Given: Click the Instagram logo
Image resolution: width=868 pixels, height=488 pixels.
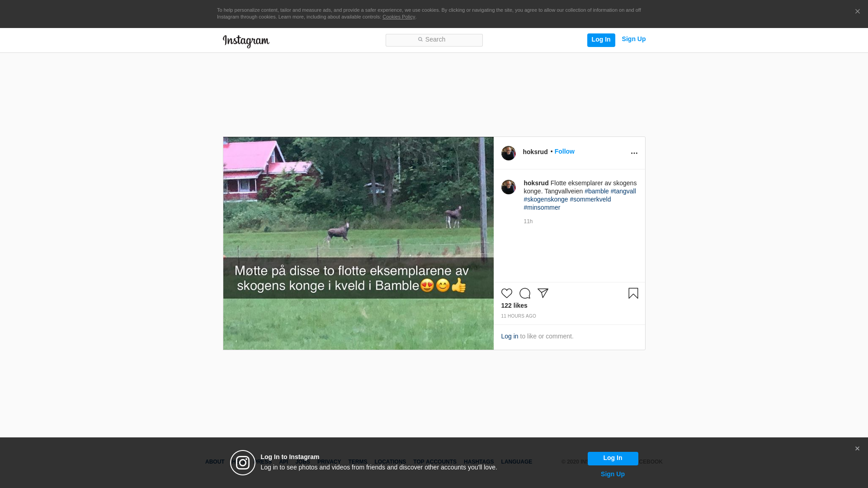Looking at the screenshot, I should (246, 41).
